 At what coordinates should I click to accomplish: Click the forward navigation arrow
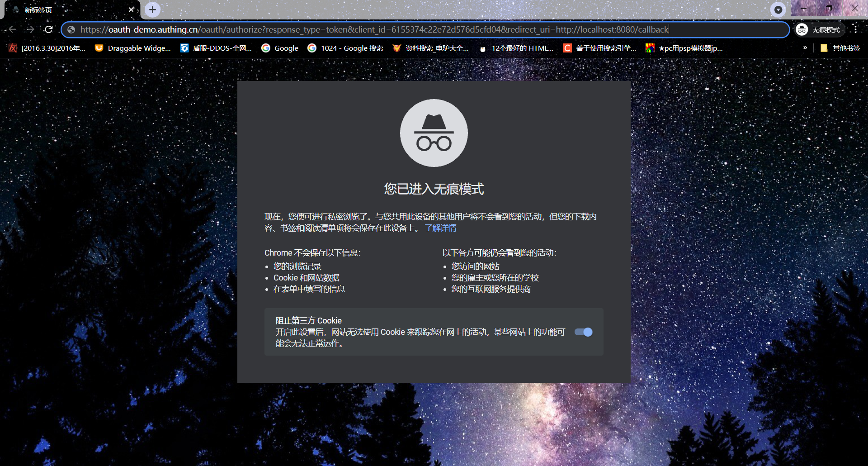click(30, 29)
